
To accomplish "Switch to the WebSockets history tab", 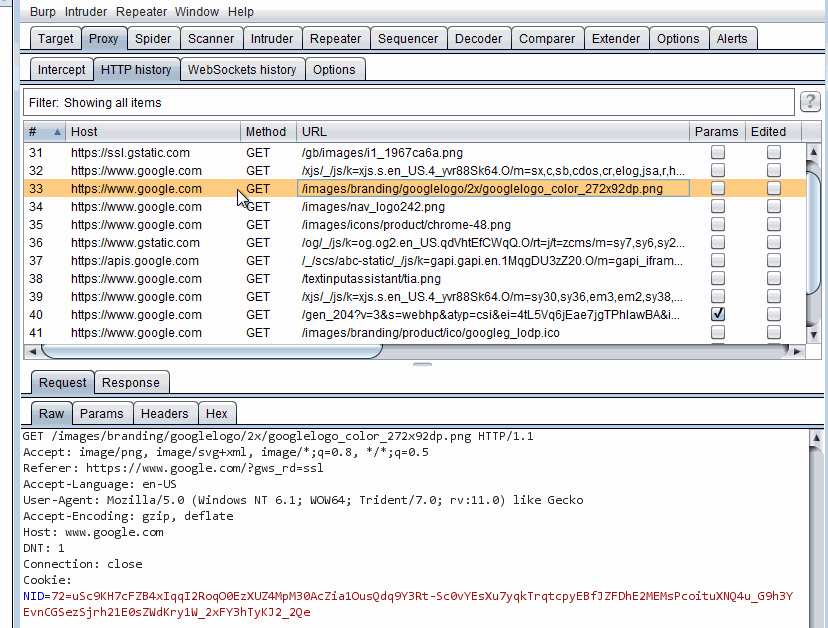I will [242, 70].
